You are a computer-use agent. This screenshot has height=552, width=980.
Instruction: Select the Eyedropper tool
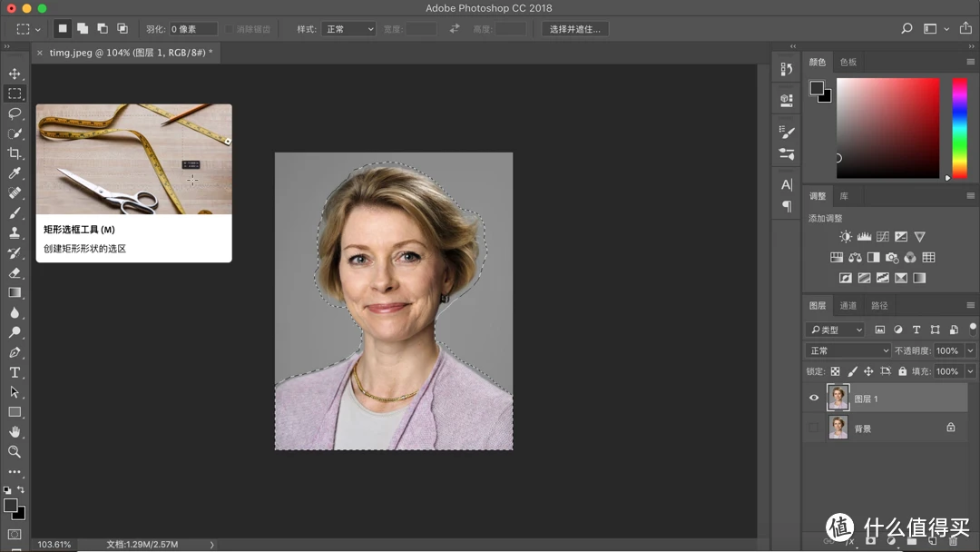coord(15,173)
